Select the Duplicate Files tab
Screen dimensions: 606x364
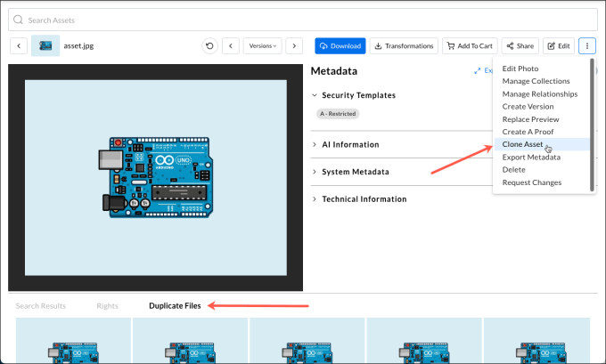click(x=175, y=306)
